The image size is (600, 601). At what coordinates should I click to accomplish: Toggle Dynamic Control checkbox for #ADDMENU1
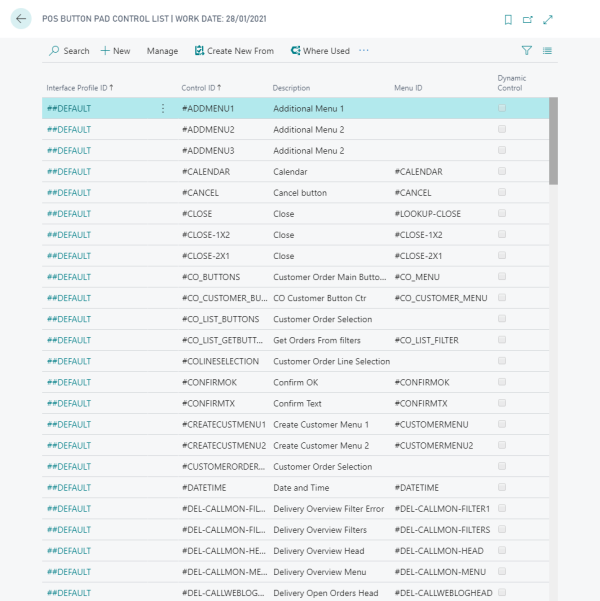tap(502, 108)
